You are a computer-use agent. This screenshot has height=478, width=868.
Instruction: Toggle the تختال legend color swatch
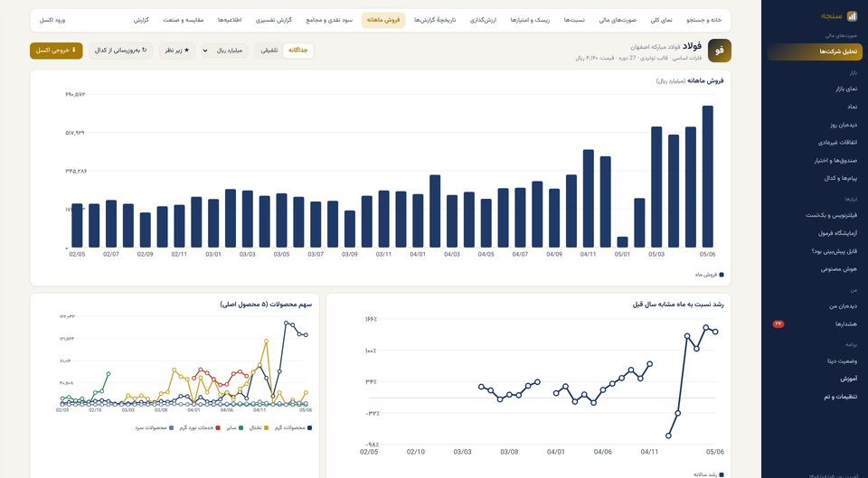(266, 428)
